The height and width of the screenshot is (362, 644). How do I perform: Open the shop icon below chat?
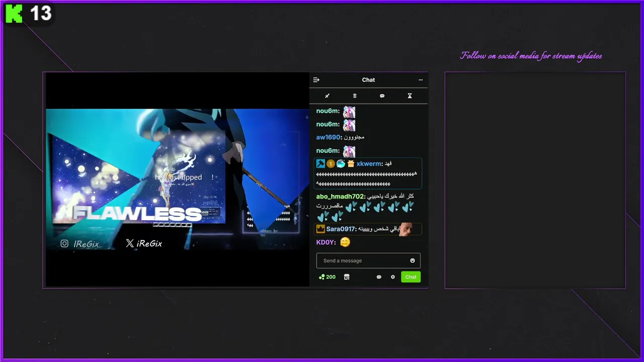[x=347, y=277]
